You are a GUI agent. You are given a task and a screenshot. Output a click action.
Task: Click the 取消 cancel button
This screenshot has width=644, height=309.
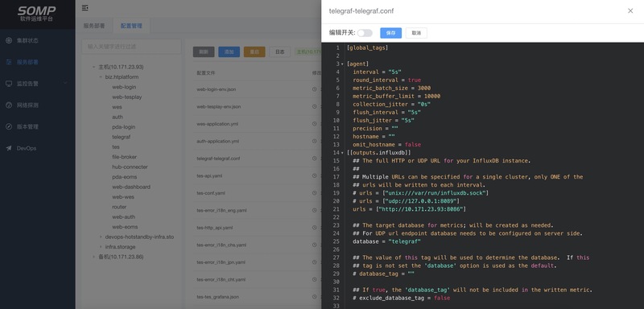click(x=416, y=33)
